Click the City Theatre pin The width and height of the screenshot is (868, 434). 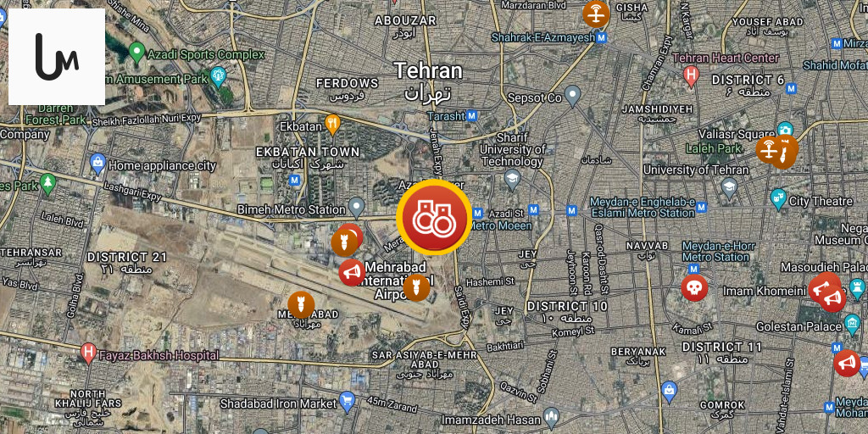[x=778, y=200]
